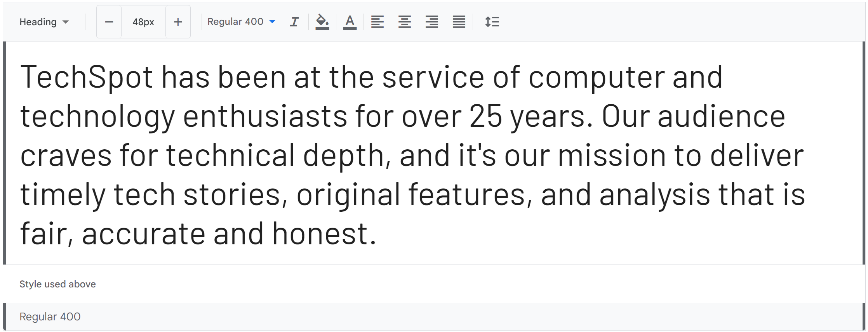Click the word 'honest' in sample text
The height and width of the screenshot is (332, 868).
pyautogui.click(x=320, y=233)
